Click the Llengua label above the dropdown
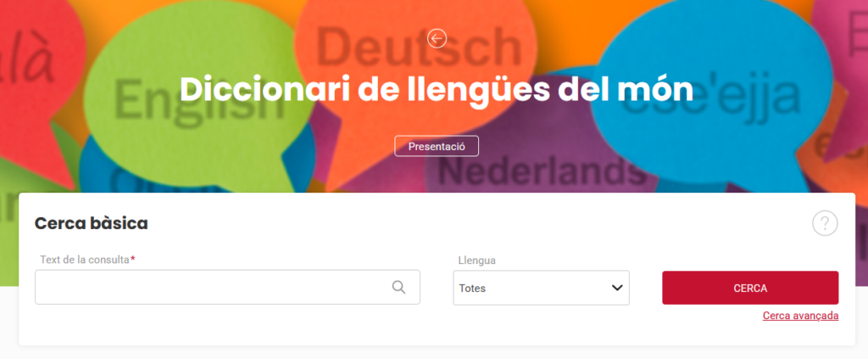Image resolution: width=868 pixels, height=359 pixels. pyautogui.click(x=477, y=261)
